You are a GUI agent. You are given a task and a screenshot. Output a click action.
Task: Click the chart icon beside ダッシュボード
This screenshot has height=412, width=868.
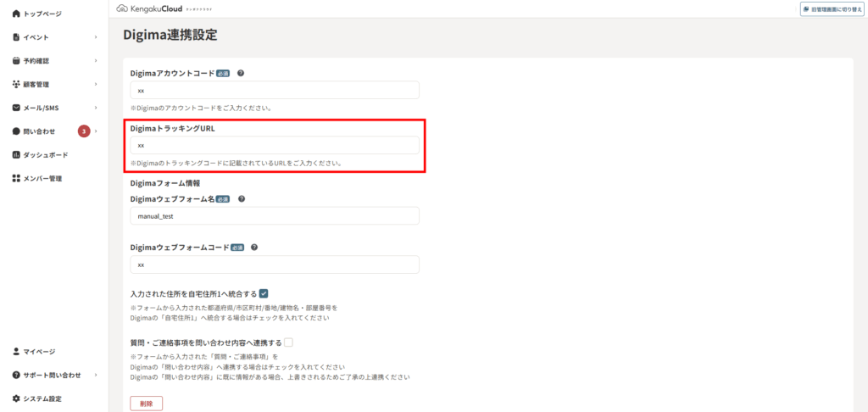pyautogui.click(x=16, y=154)
